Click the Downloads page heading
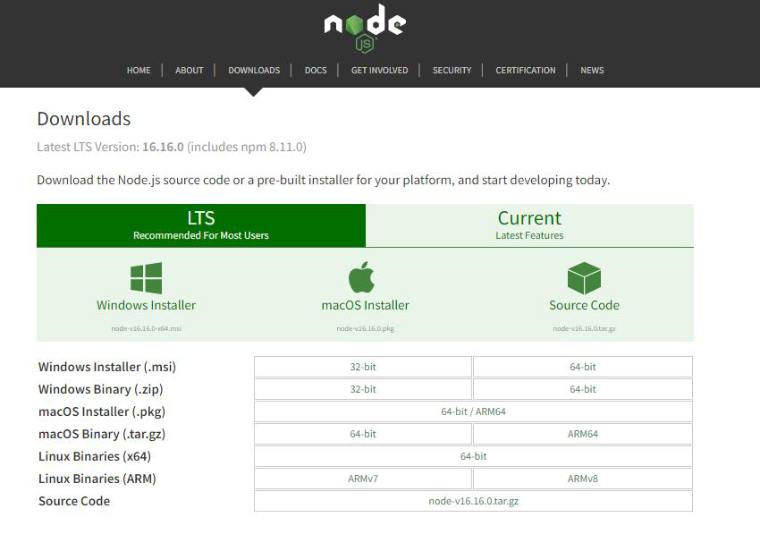Viewport: 760px width, 534px height. [x=84, y=119]
